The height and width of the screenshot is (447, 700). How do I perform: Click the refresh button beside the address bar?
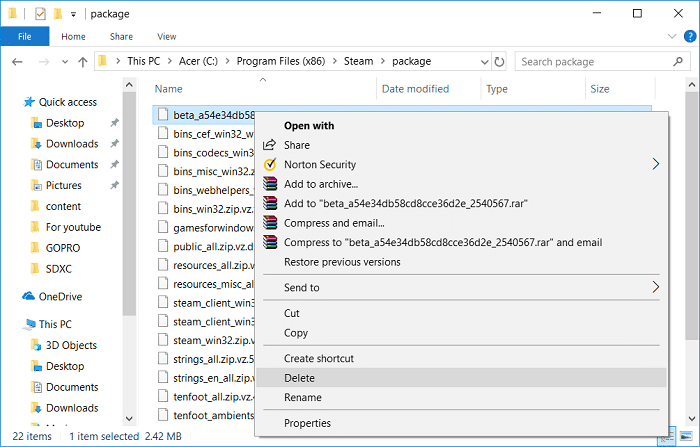point(499,62)
